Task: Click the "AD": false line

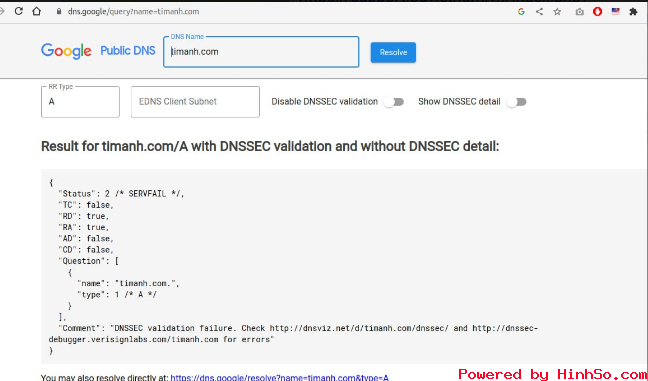Action: pyautogui.click(x=86, y=238)
